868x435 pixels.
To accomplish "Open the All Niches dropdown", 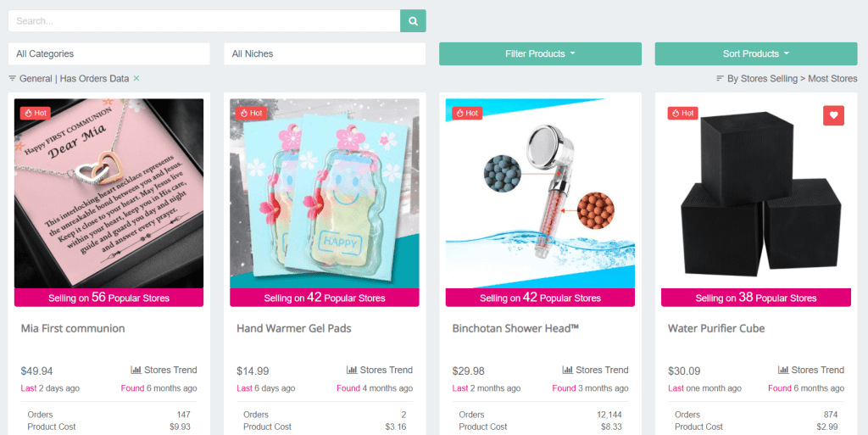I will coord(325,53).
